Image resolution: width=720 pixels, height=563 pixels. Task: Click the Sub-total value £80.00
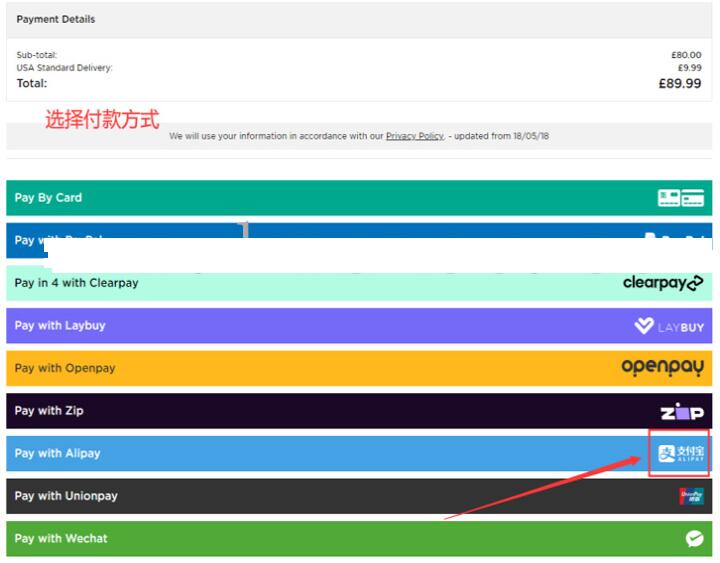tap(686, 55)
